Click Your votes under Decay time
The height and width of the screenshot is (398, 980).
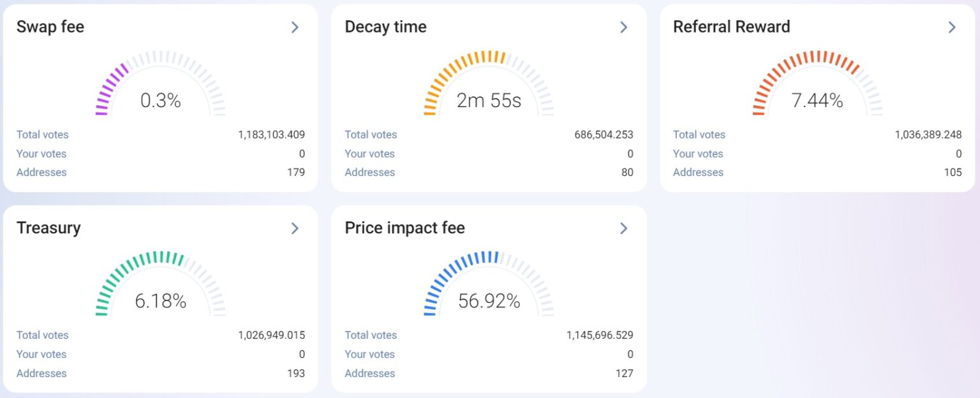(369, 154)
